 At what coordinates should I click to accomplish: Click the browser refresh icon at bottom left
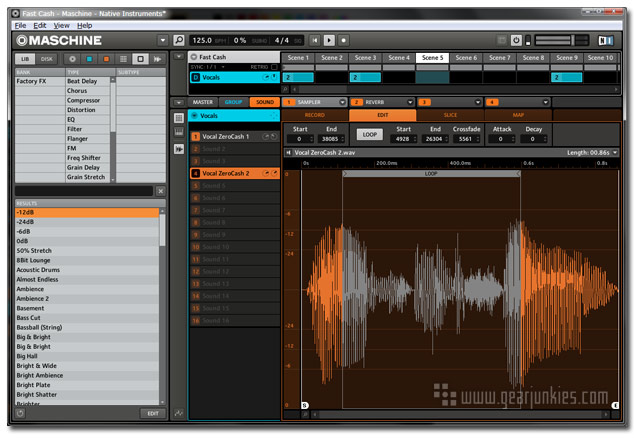[20, 413]
